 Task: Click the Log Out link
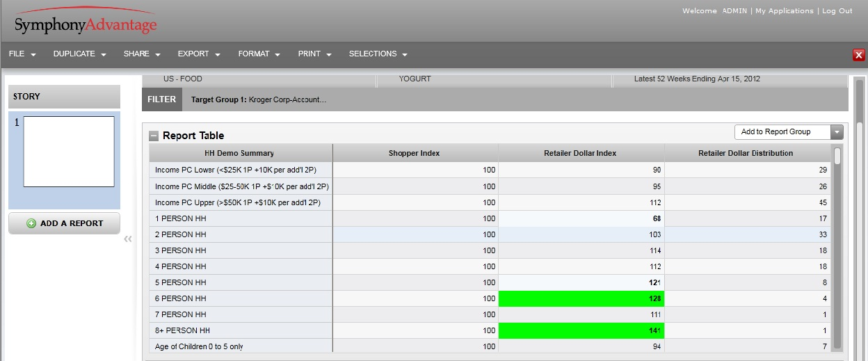(837, 11)
